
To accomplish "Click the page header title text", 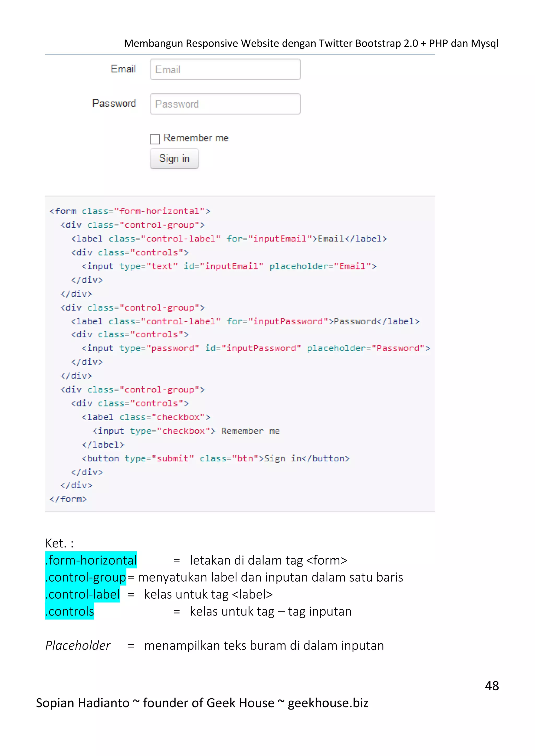I will [311, 43].
